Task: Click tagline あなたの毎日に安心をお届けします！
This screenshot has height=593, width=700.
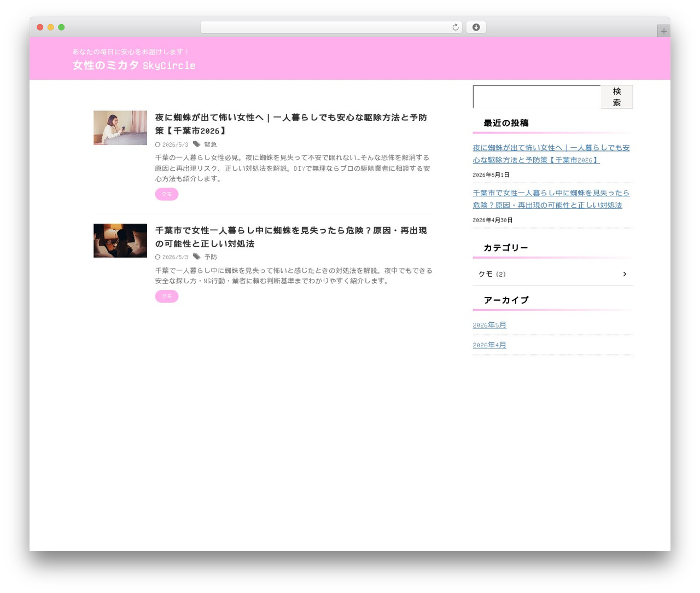Action: (x=131, y=52)
